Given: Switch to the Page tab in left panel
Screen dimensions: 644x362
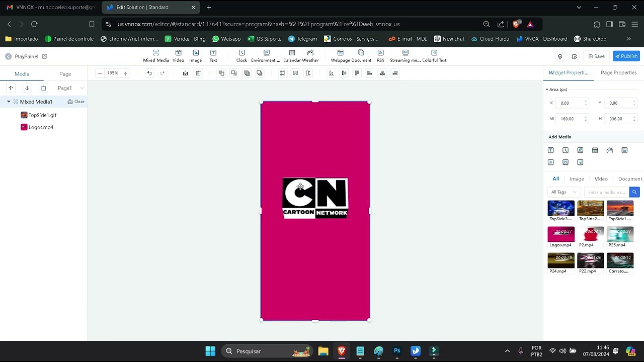Looking at the screenshot, I should point(65,74).
